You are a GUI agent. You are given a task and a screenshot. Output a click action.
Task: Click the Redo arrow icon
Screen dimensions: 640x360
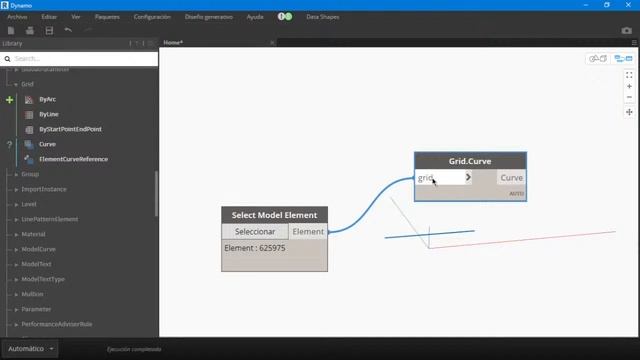tap(87, 30)
